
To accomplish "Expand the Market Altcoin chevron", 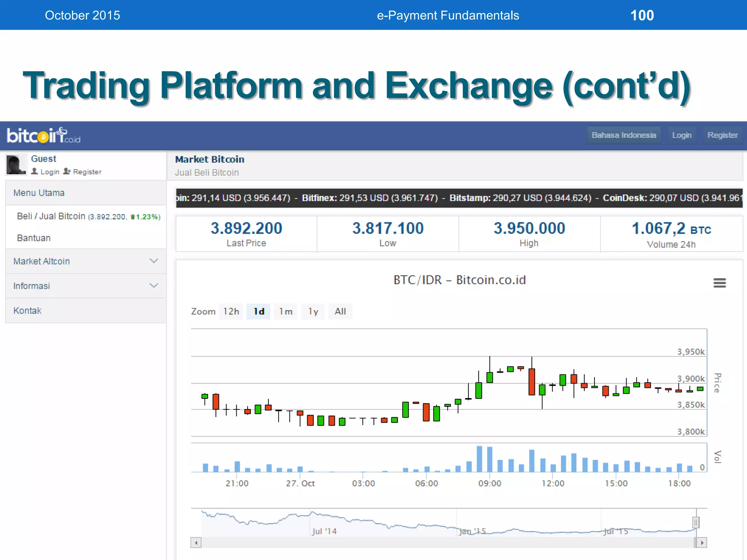I will point(154,261).
